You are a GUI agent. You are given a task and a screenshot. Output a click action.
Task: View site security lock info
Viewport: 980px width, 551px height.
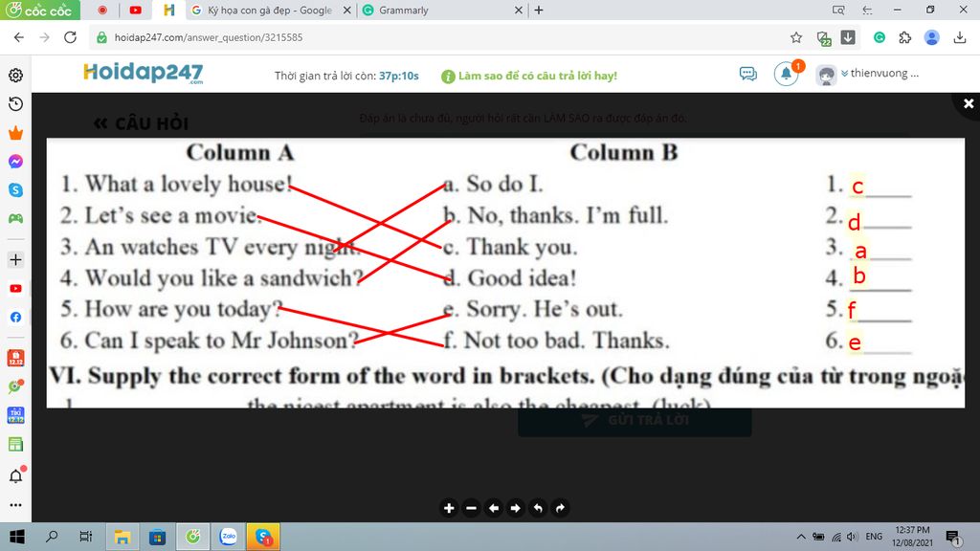[101, 37]
